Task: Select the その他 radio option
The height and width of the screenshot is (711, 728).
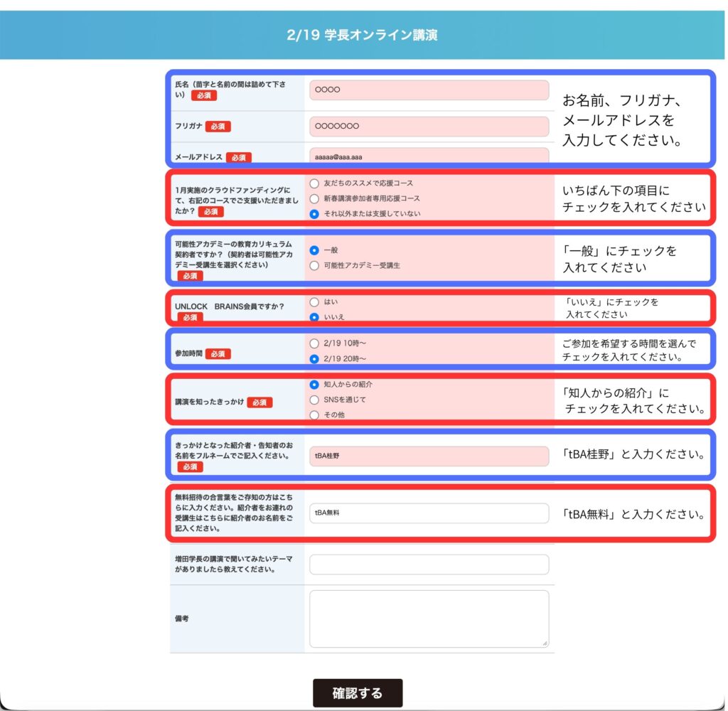Action: pos(315,415)
